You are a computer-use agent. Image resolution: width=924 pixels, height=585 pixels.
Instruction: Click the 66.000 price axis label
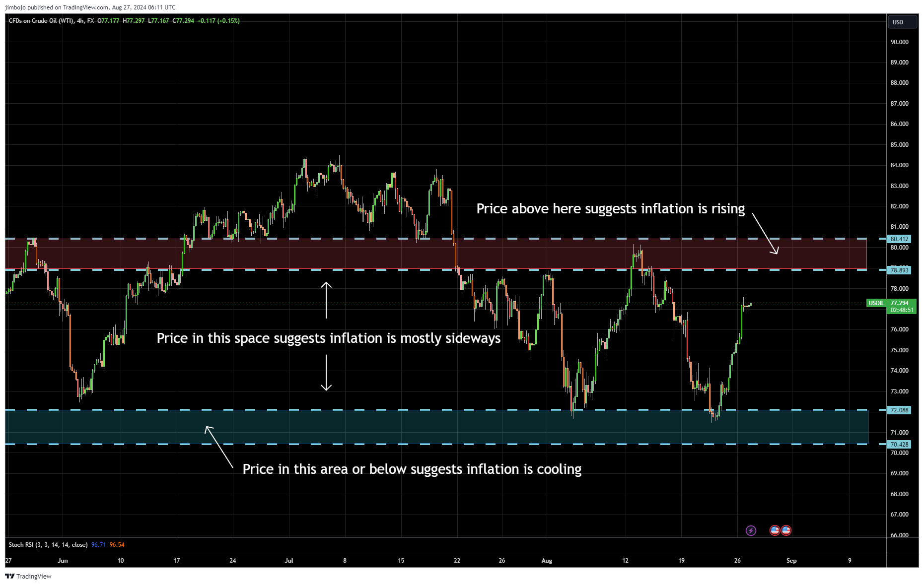click(899, 534)
